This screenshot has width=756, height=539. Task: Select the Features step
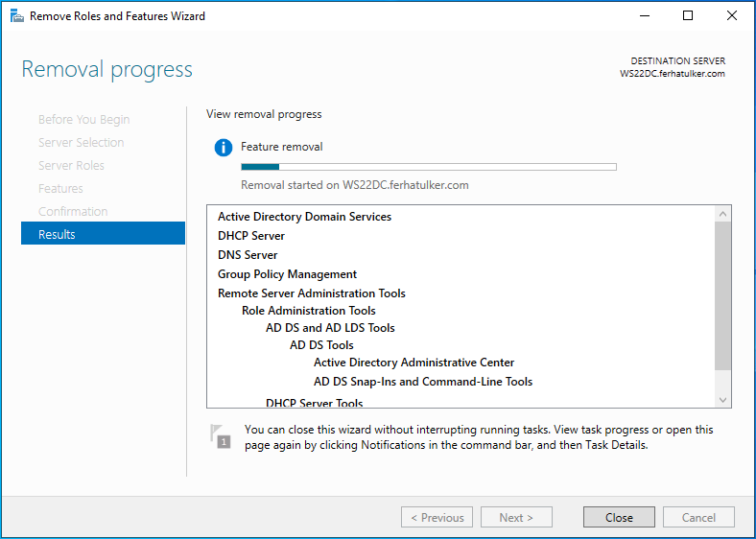60,189
